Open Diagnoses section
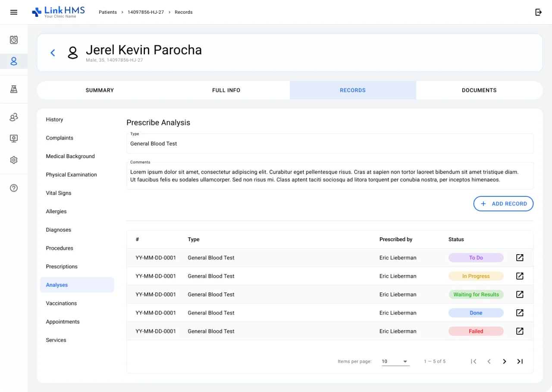 coord(77,230)
